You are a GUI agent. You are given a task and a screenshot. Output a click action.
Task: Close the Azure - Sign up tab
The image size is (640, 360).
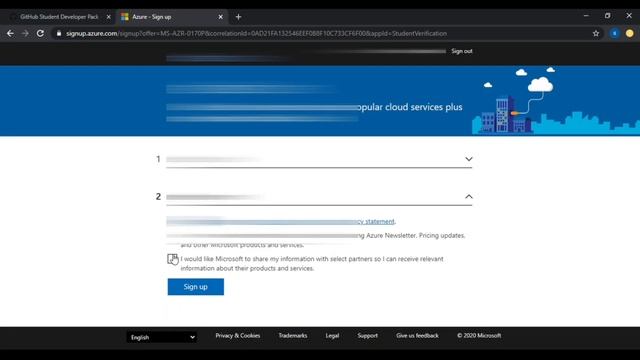point(220,17)
